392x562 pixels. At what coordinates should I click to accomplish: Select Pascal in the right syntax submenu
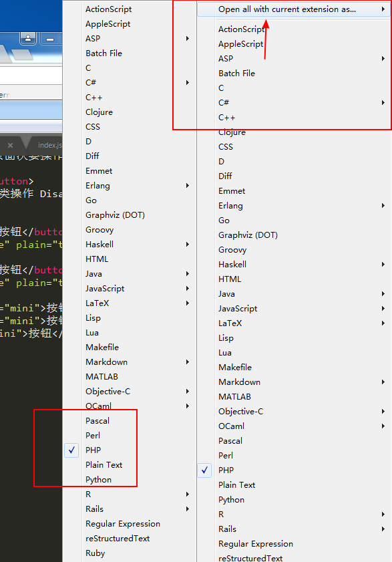tap(230, 441)
